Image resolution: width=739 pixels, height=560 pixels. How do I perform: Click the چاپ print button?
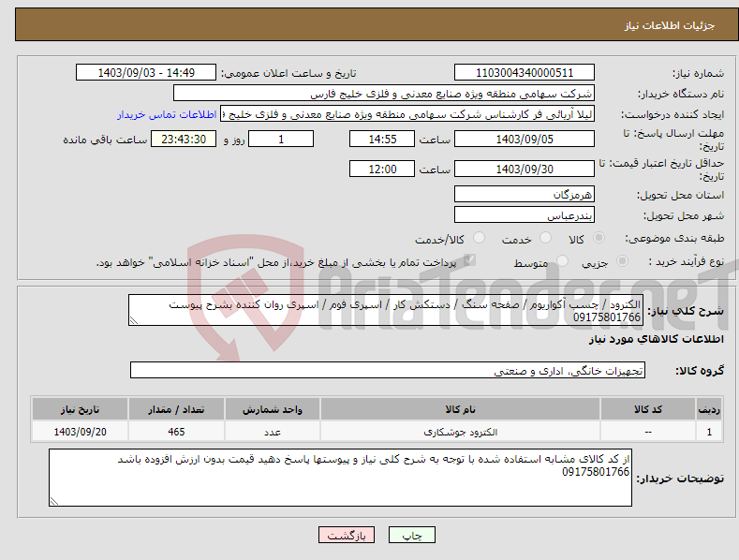[x=412, y=535]
